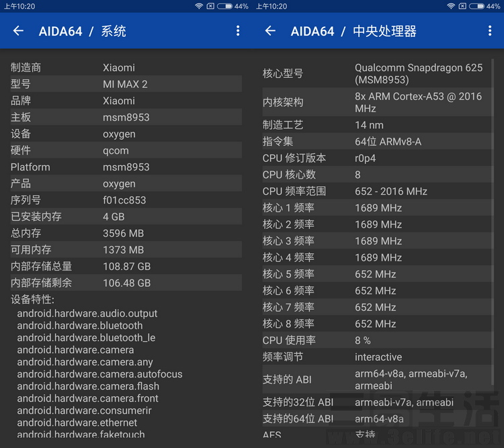The image size is (504, 448).
Task: Tap android.hardware.camera.autofocus entry
Action: (x=99, y=374)
